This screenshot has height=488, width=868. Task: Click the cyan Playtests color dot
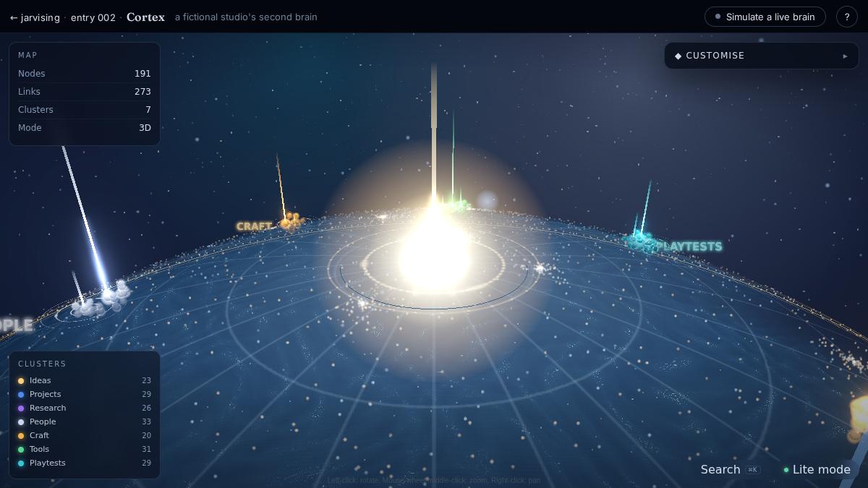click(21, 463)
